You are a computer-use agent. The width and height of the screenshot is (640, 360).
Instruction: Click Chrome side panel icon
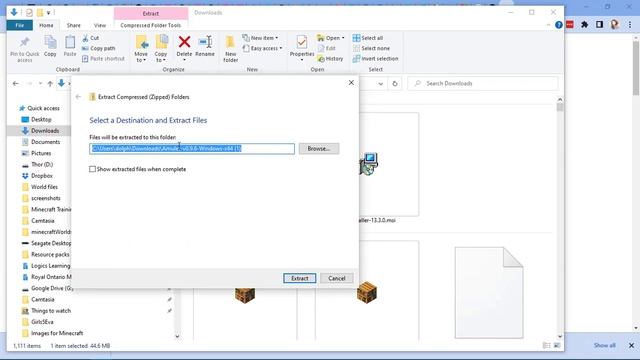[x=599, y=25]
